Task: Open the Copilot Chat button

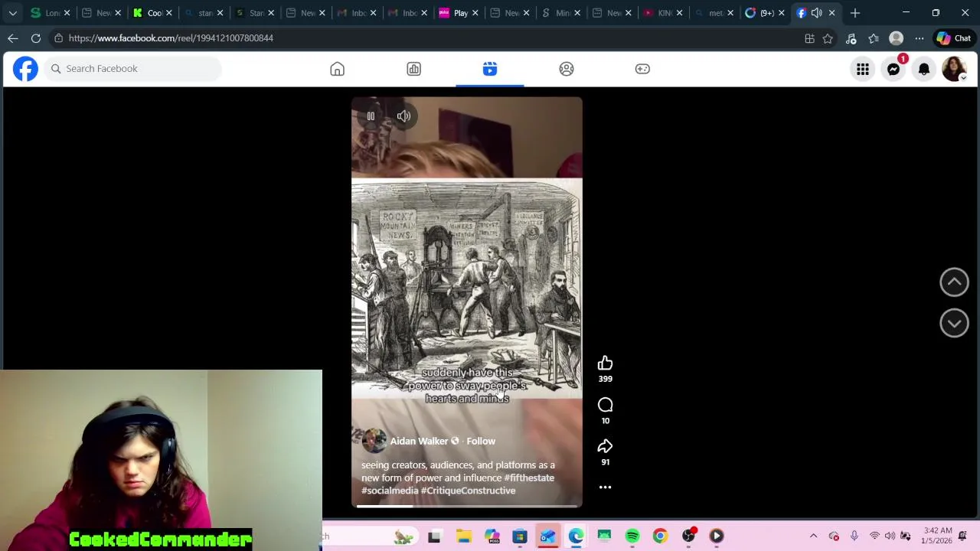Action: [x=954, y=38]
